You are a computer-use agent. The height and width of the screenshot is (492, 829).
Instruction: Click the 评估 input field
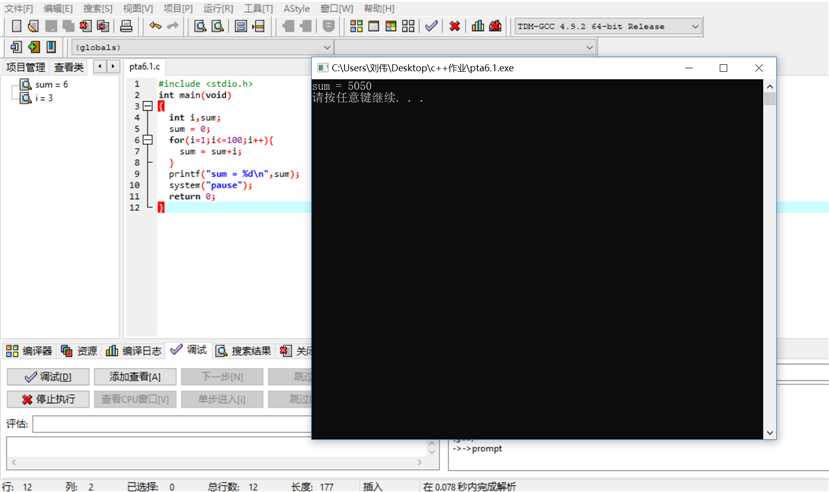tap(172, 424)
